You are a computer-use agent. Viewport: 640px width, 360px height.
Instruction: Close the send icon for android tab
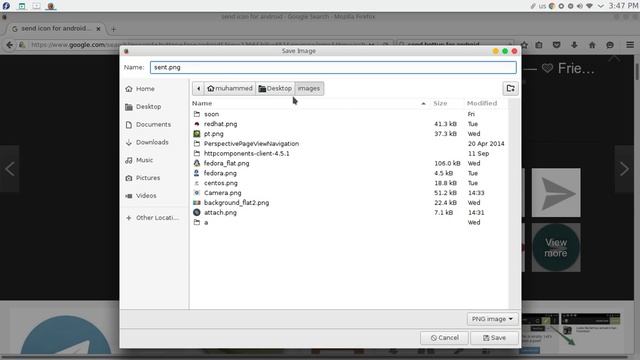98,29
